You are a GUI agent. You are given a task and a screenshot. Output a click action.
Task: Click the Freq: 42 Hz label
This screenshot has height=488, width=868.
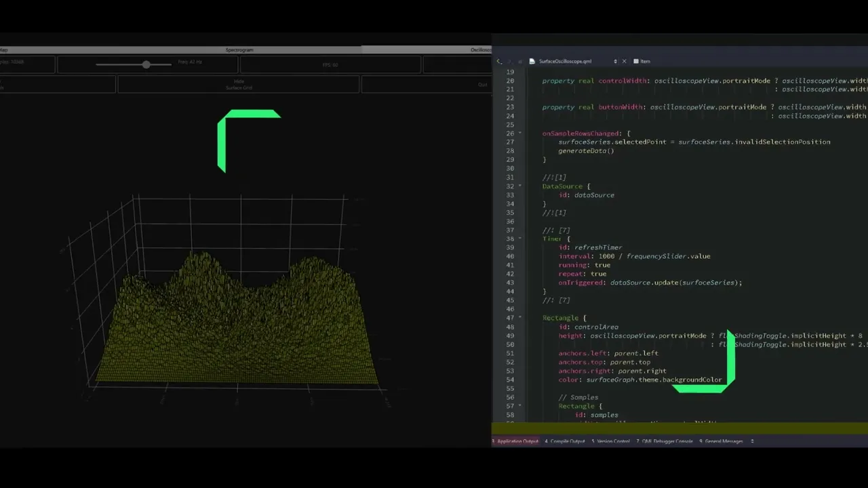click(x=190, y=62)
